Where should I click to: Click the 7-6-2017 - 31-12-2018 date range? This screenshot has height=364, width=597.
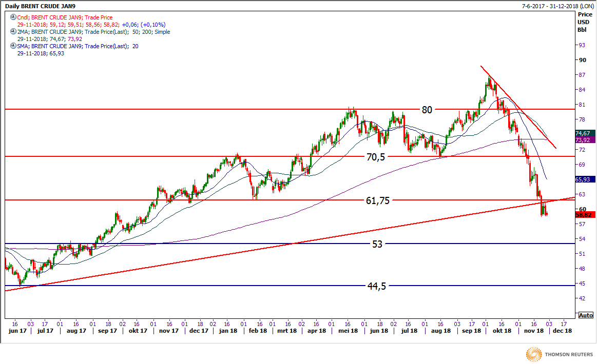[x=548, y=5]
